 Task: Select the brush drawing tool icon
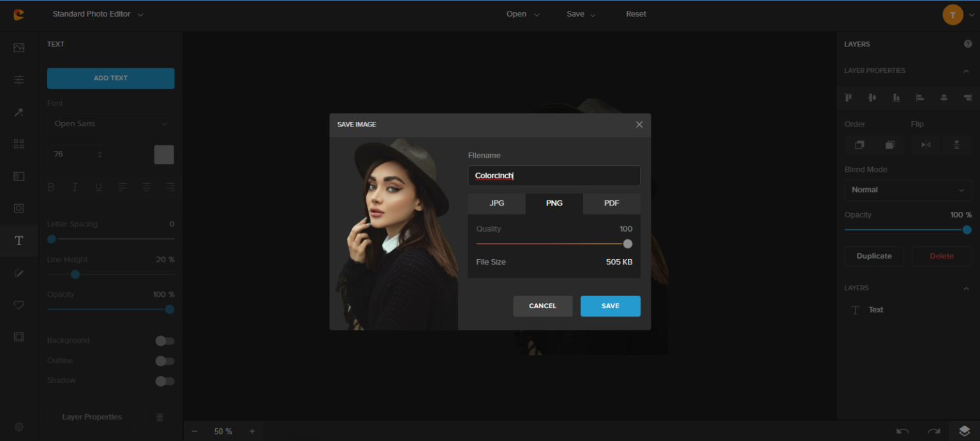coord(19,273)
